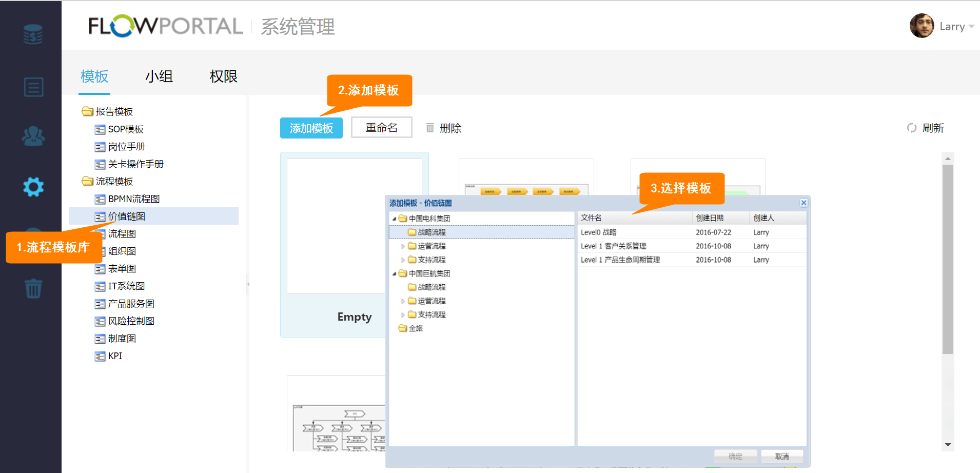Viewport: 980px width, 473px height.
Task: Expand the 运营流程 folder under 中国电科集团
Action: pos(403,246)
